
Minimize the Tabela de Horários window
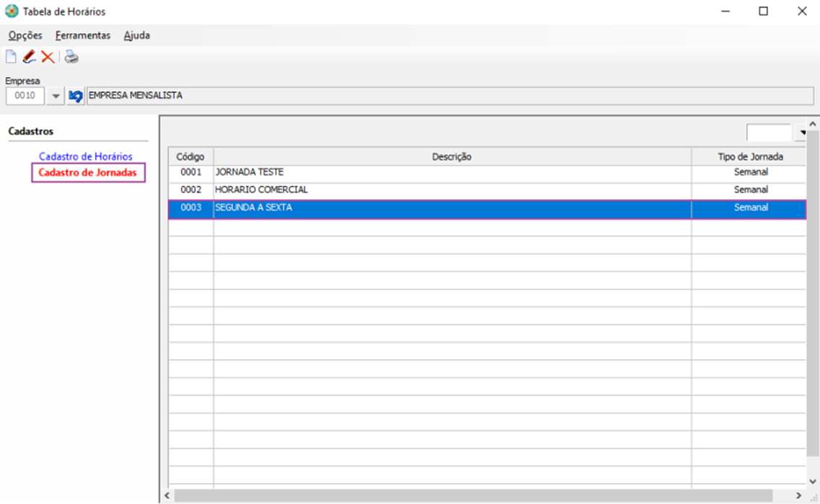726,11
